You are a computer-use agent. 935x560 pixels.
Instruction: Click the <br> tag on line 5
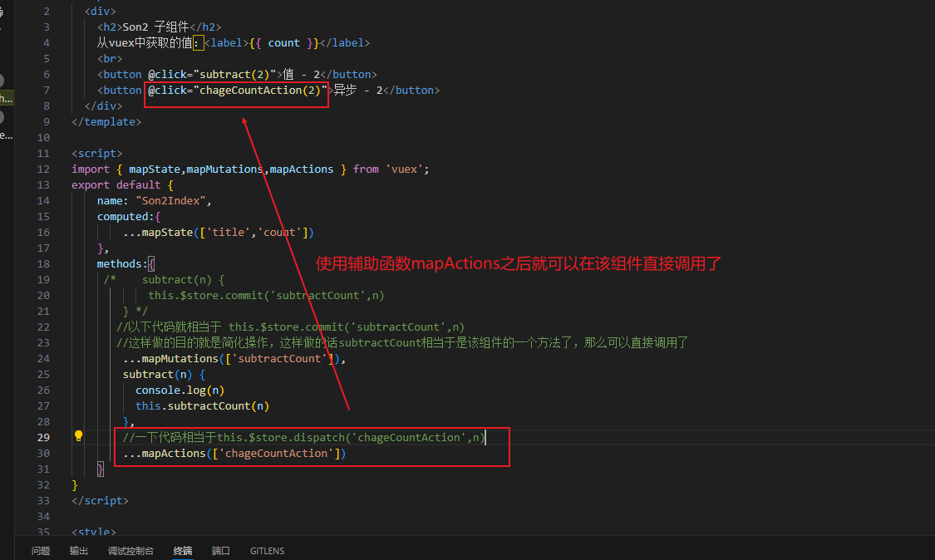coord(110,58)
